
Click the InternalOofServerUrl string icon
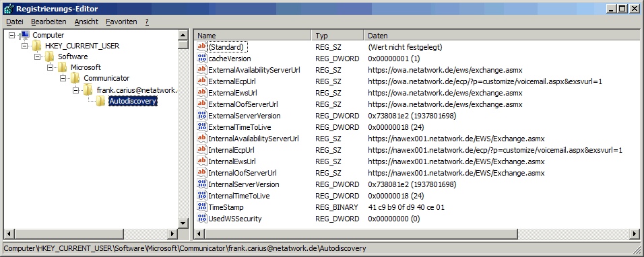point(202,173)
